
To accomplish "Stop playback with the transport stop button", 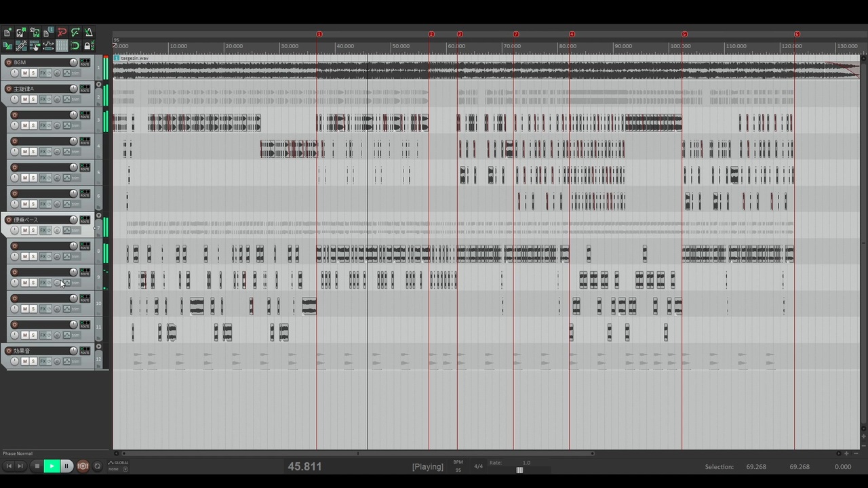I will [37, 466].
